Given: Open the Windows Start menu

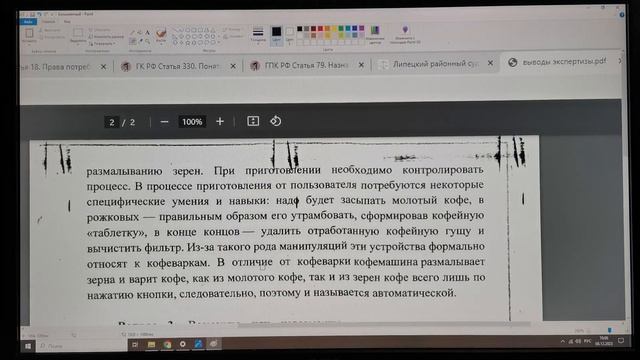Looking at the screenshot, I should [28, 346].
